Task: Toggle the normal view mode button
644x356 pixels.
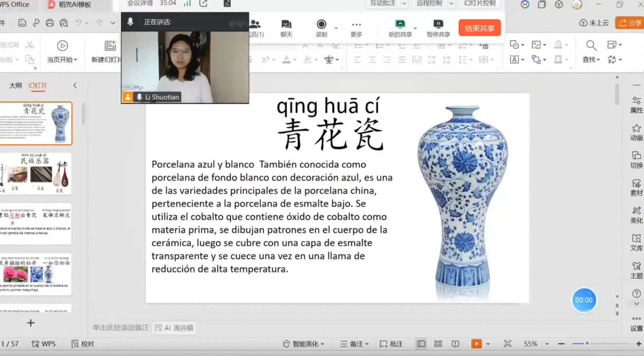Action: pos(421,344)
